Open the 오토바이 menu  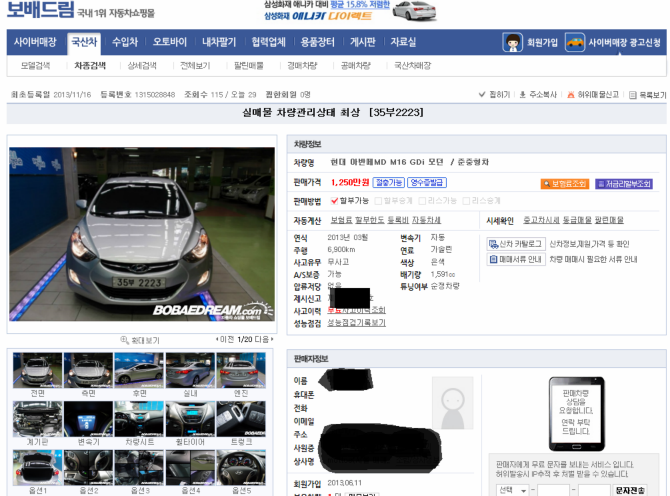pos(170,42)
